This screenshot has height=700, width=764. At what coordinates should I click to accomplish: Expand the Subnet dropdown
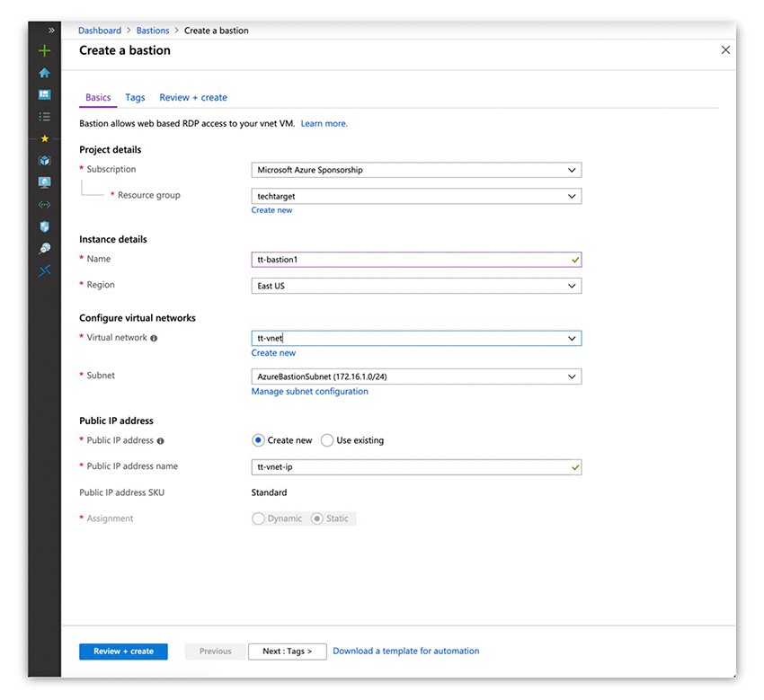(x=415, y=376)
